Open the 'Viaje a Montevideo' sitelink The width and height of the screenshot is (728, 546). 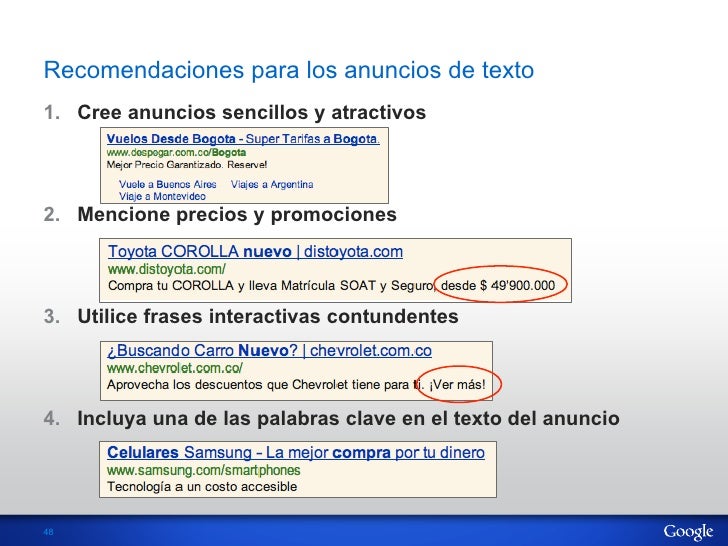162,196
